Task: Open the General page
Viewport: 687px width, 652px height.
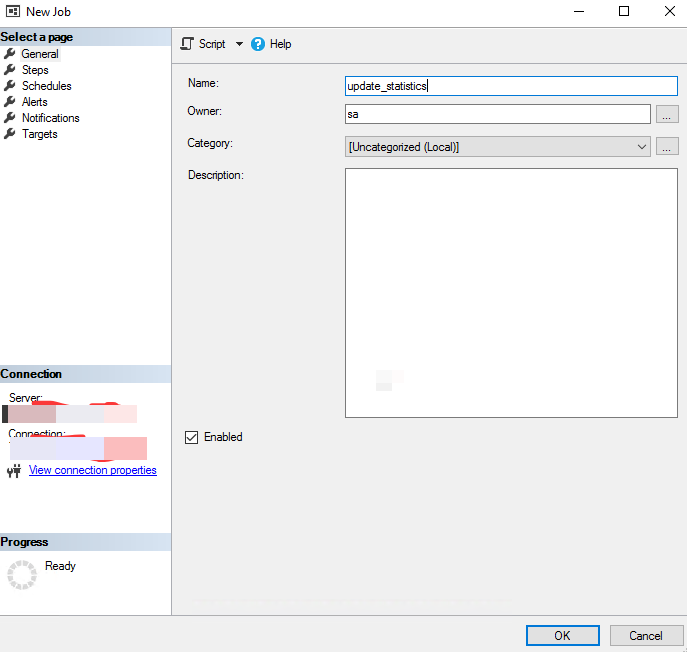Action: tap(40, 54)
